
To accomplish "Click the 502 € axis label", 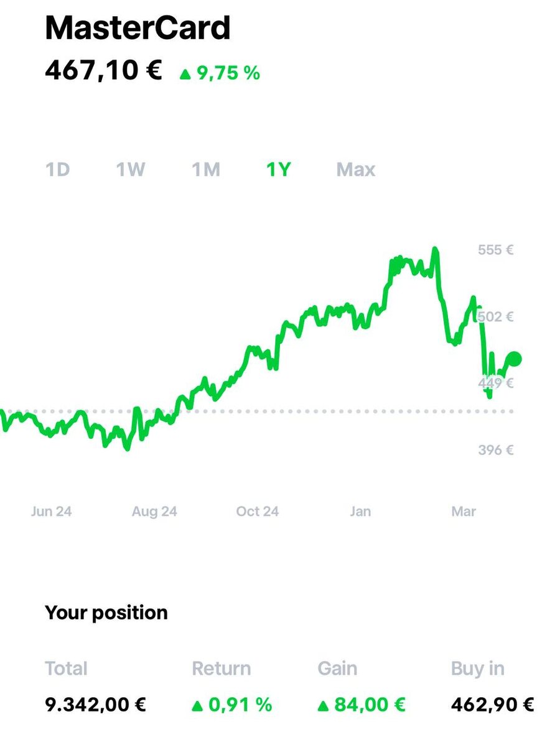I will point(495,317).
